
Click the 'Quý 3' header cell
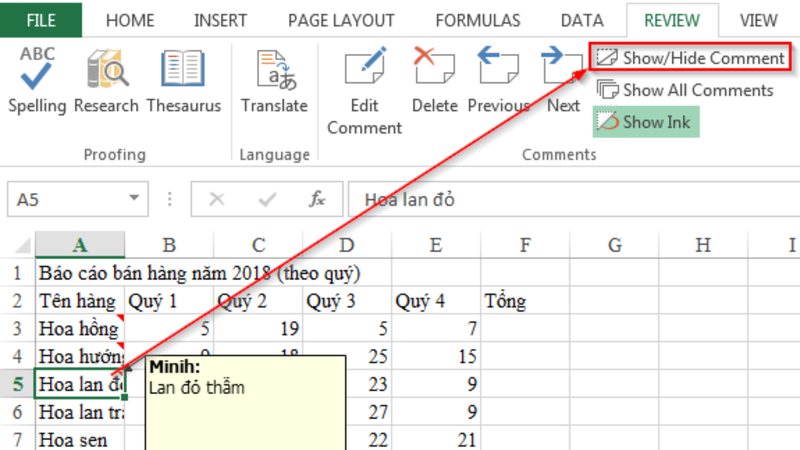pos(347,301)
